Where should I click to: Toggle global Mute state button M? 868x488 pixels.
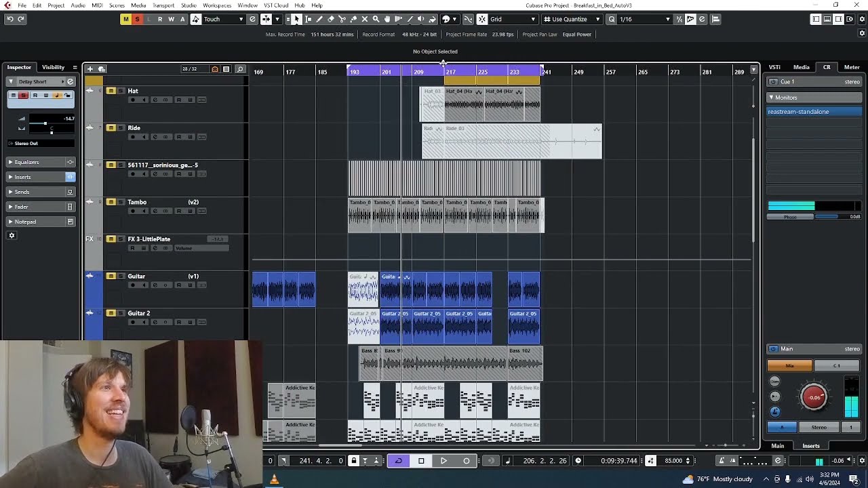point(125,19)
